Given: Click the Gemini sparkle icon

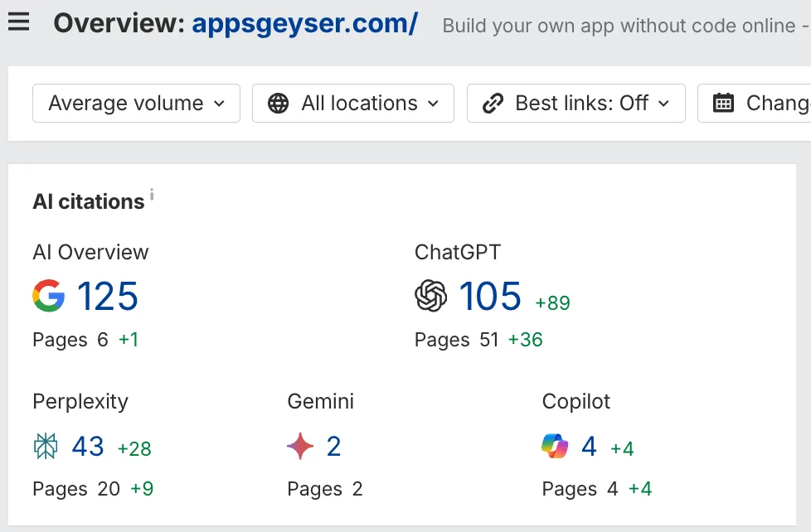Looking at the screenshot, I should click(x=300, y=447).
